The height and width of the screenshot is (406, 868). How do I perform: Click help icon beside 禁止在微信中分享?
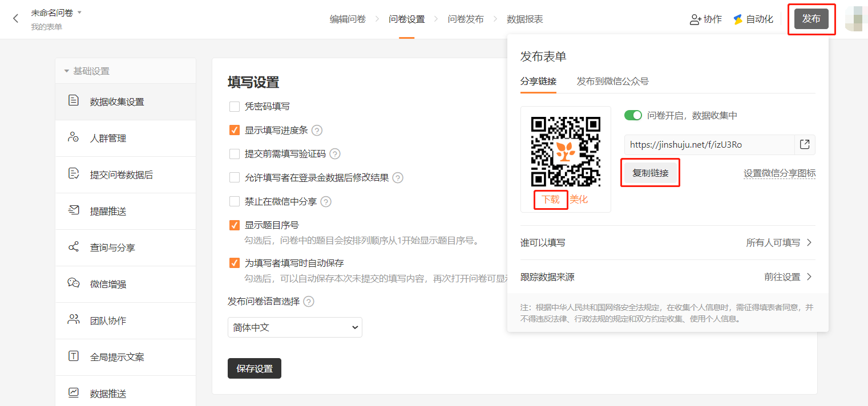[x=326, y=202]
